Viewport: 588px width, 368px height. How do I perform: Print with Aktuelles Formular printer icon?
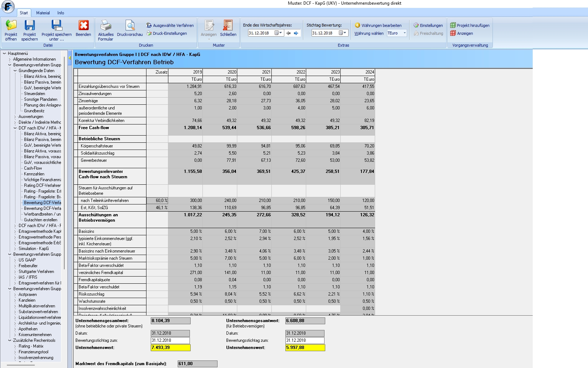pos(106,26)
